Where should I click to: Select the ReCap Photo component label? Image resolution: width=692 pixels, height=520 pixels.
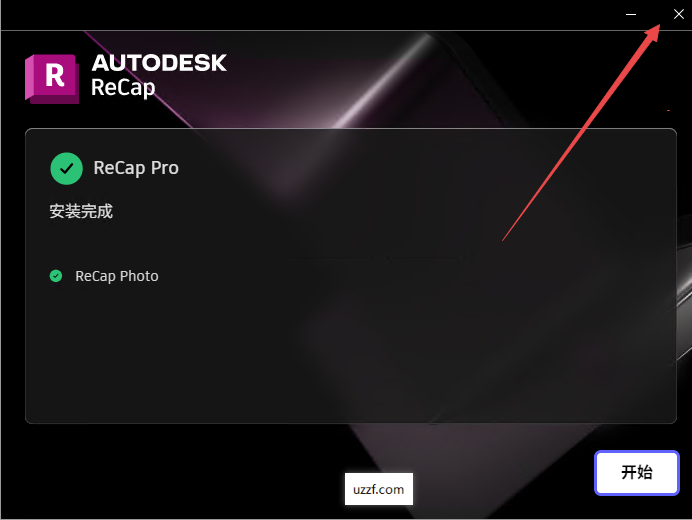117,276
